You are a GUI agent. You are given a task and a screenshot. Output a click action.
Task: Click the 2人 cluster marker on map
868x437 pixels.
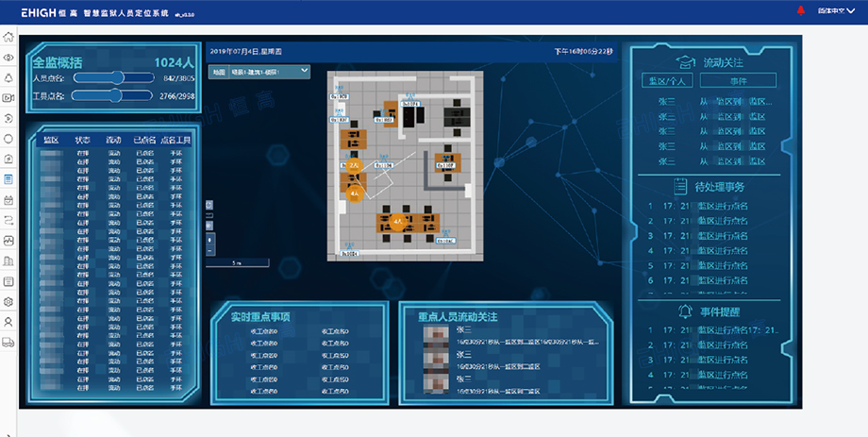tap(355, 165)
